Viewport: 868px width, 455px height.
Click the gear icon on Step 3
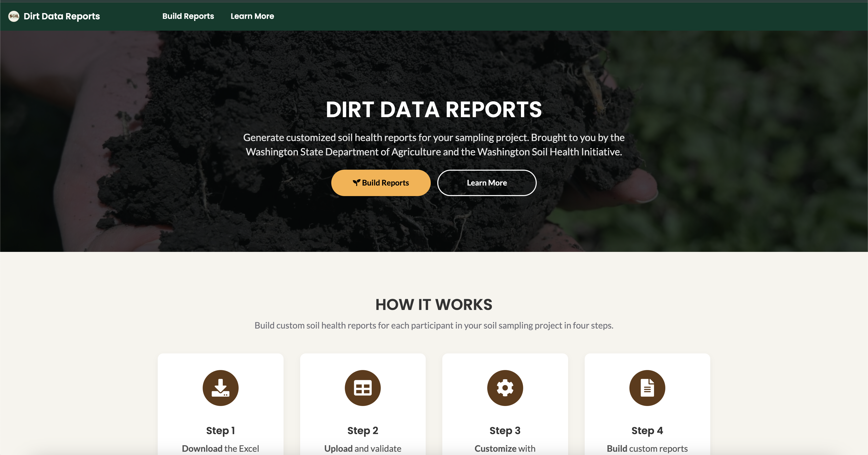505,388
